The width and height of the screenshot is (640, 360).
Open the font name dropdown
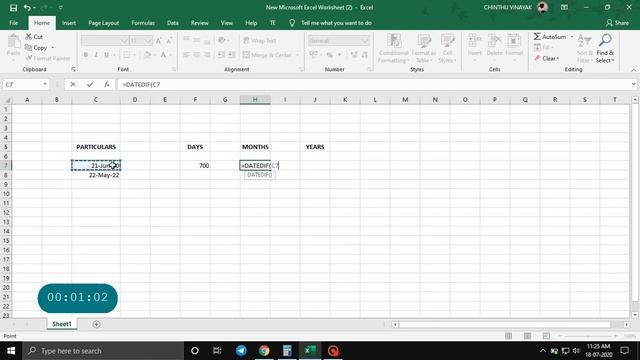(124, 40)
